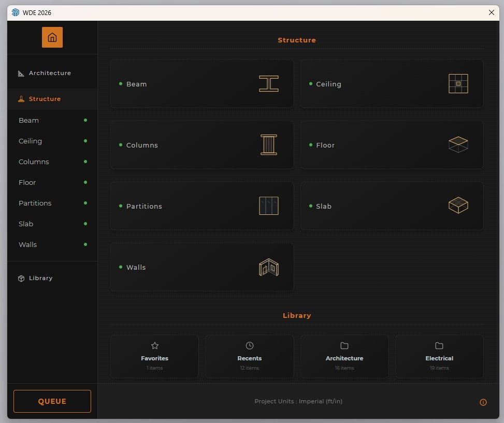504x423 pixels.
Task: Open the QUEUE button
Action: [x=52, y=401]
